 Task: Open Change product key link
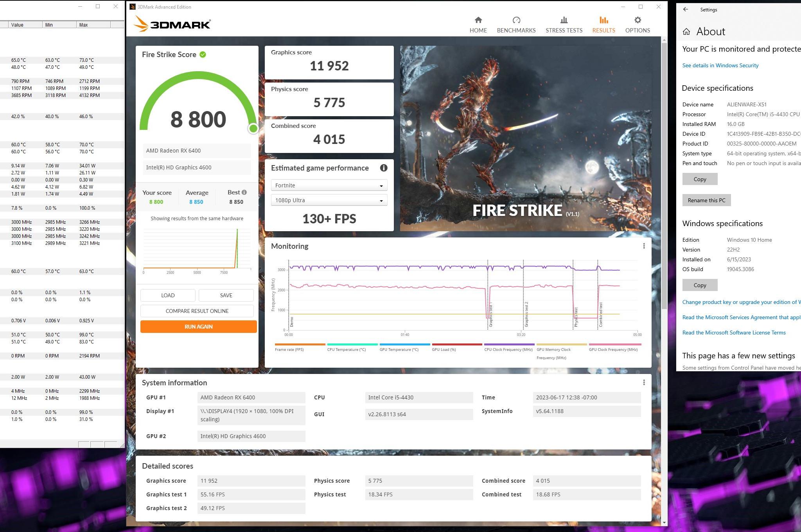[x=741, y=302]
